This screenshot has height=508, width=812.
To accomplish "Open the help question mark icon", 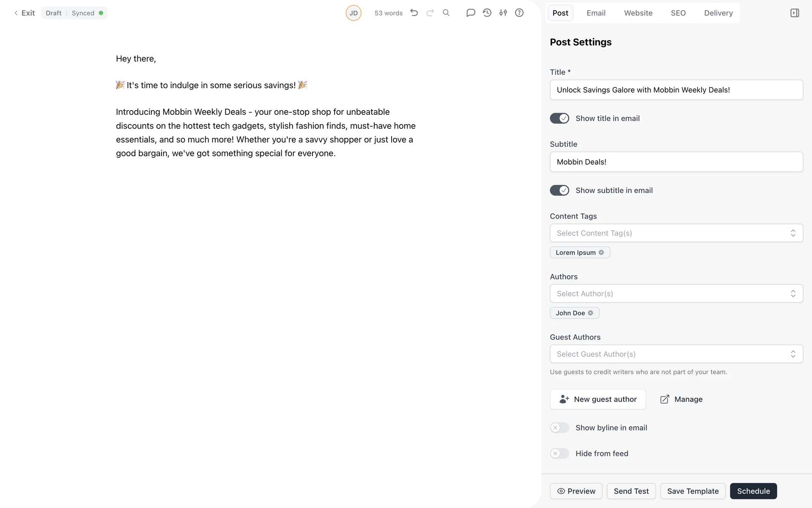I will 519,13.
